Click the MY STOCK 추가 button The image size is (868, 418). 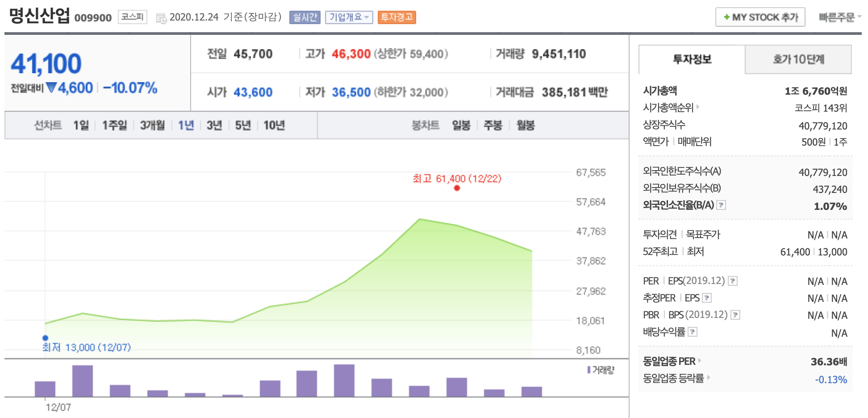point(760,16)
